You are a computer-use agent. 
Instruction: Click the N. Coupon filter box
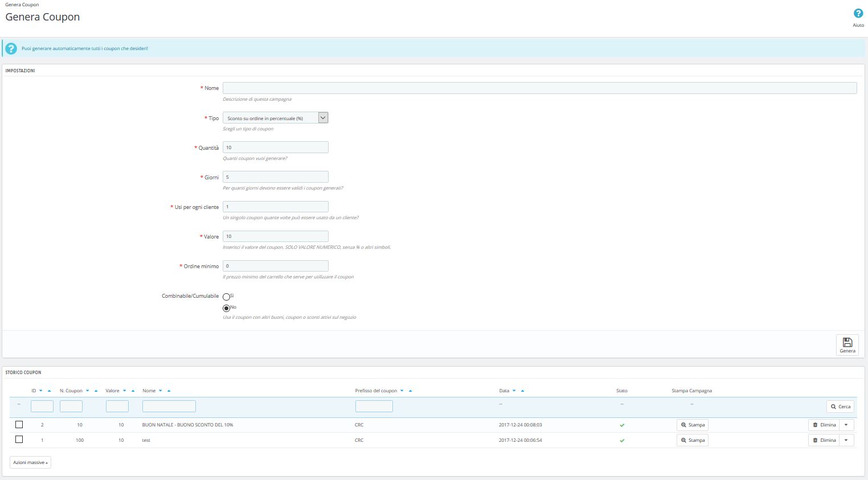coord(71,406)
